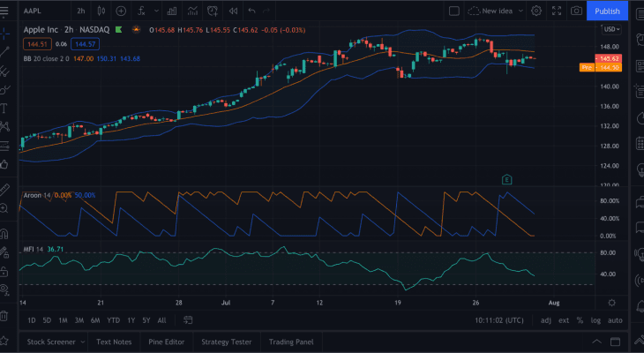644x353 pixels.
Task: Select the 1Y time range
Action: [x=131, y=320]
